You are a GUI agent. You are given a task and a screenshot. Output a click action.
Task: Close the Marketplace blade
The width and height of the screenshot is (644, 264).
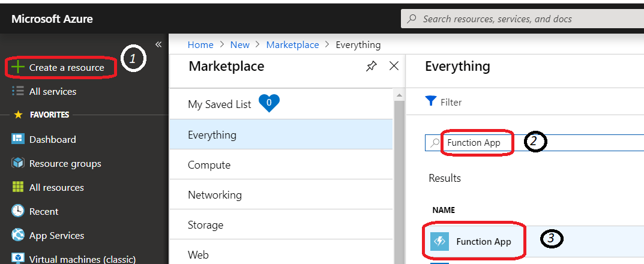coord(394,65)
